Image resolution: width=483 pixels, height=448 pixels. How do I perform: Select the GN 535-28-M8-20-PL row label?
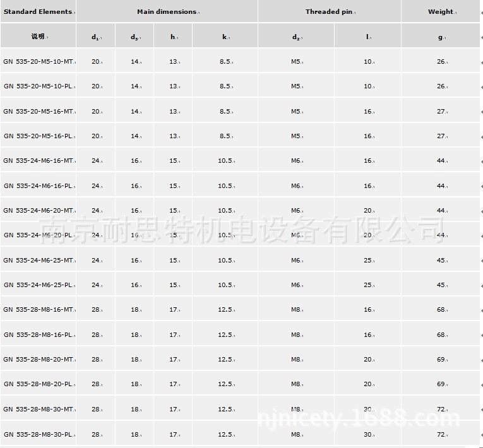(x=39, y=384)
